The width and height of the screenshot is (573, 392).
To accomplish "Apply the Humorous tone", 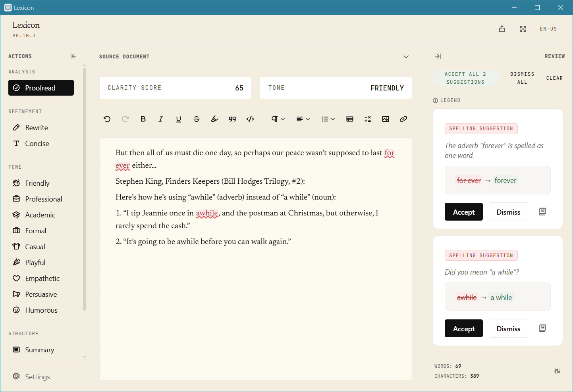I will tap(41, 310).
